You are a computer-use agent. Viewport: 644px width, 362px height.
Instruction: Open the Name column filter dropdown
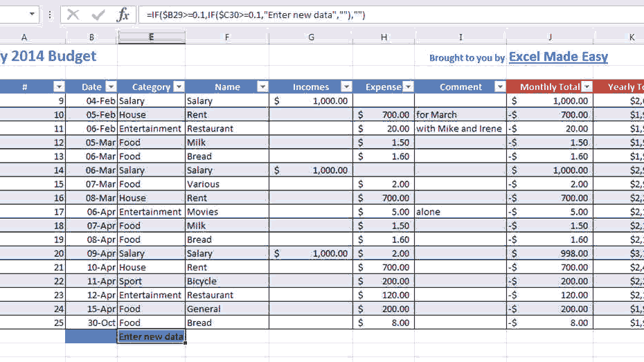tap(262, 87)
